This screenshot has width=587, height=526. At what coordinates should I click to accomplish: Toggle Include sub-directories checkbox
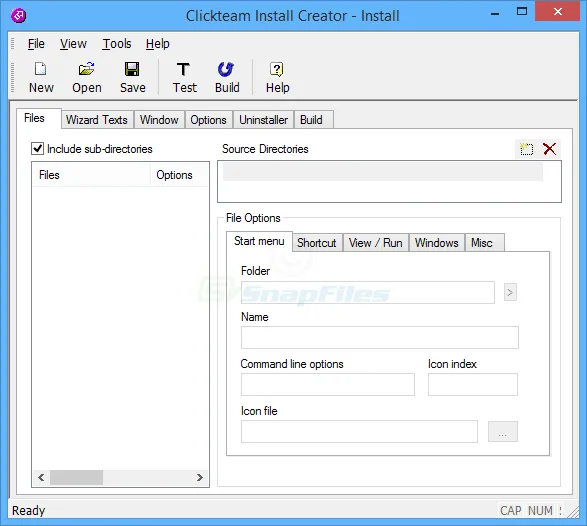[x=37, y=149]
